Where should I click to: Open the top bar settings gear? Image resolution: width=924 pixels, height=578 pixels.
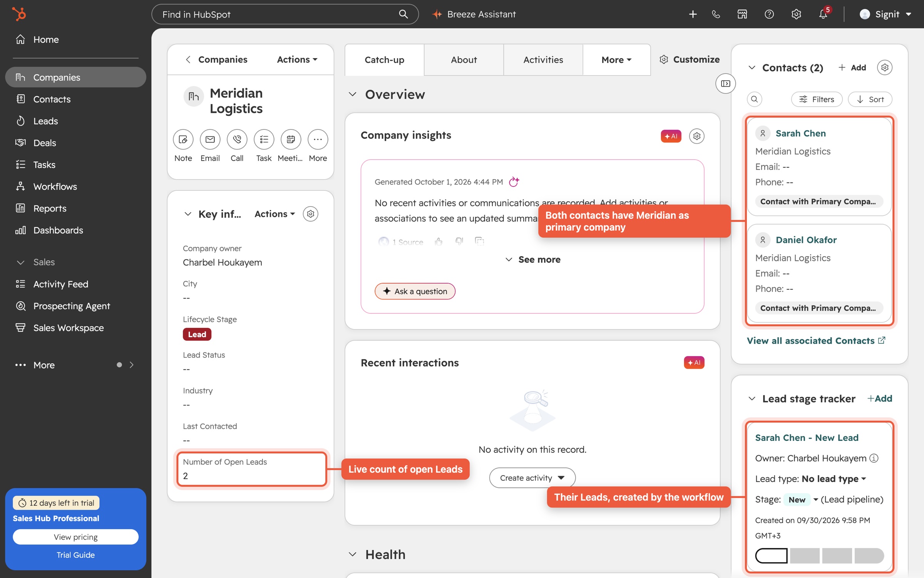(796, 14)
